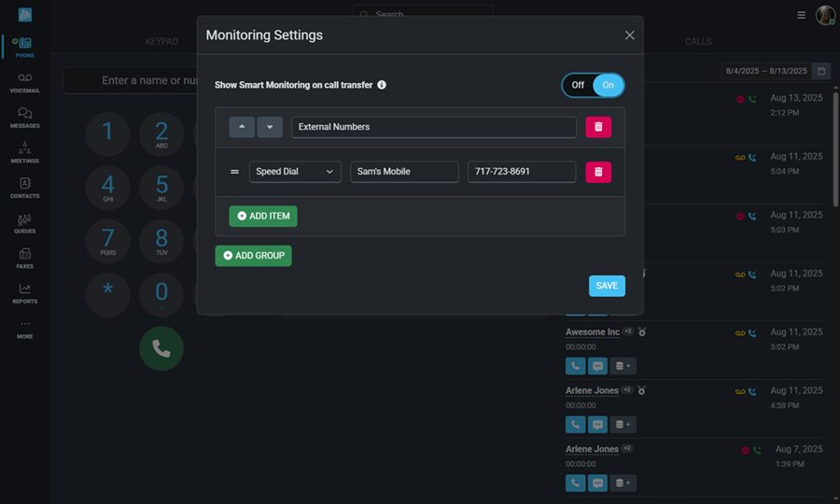Switch to the Calls tab
The width and height of the screenshot is (840, 504).
coord(698,41)
